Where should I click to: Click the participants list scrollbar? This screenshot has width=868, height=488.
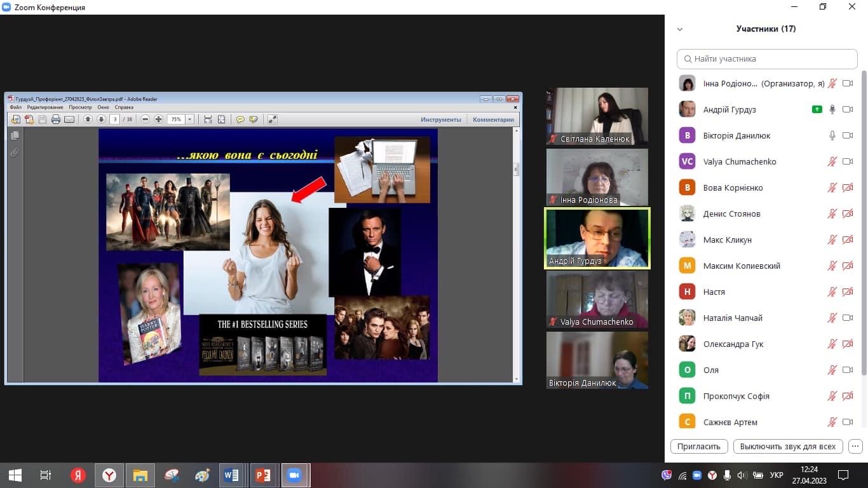point(864,222)
